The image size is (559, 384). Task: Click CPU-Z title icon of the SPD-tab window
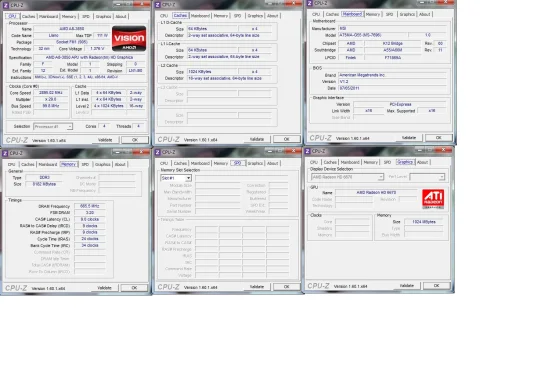158,152
